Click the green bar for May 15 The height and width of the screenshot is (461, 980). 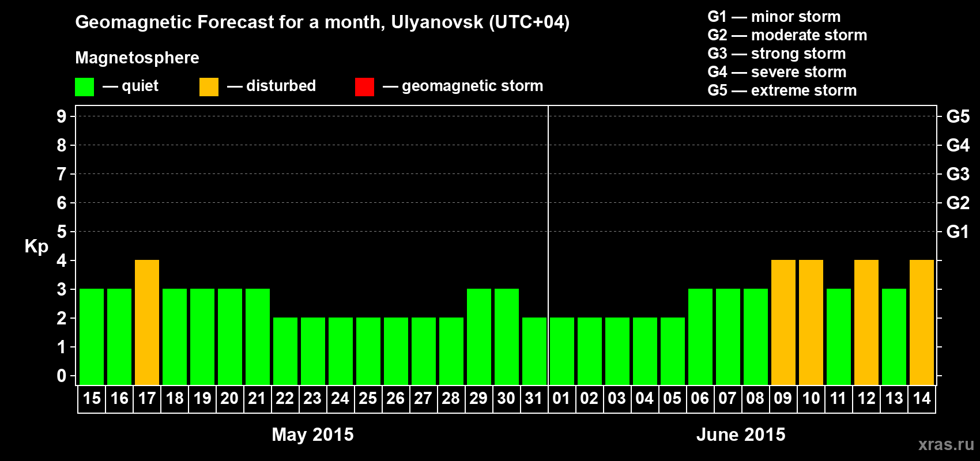tap(92, 337)
